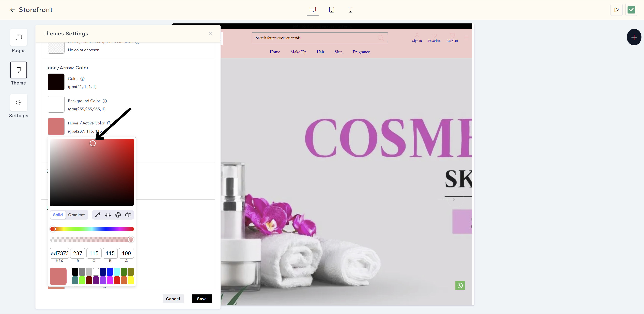Pick the lime green preset swatch
Viewport: 644px width, 314px height.
(82, 280)
